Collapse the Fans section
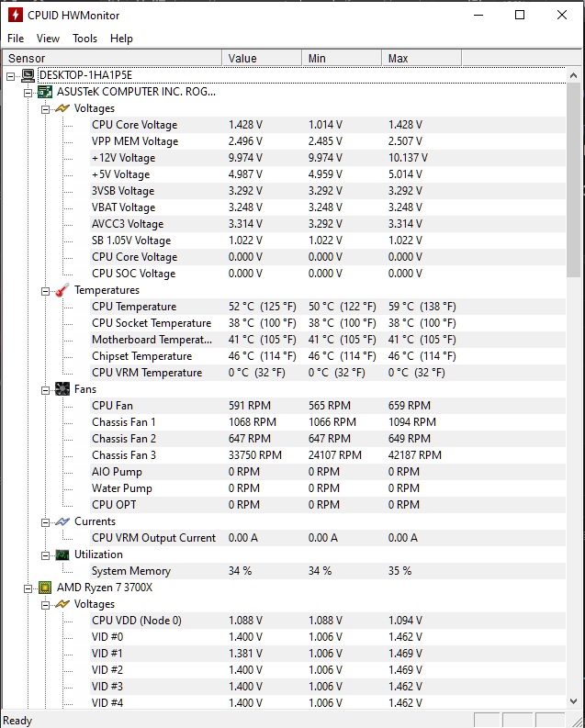The width and height of the screenshot is (585, 728). [x=46, y=390]
